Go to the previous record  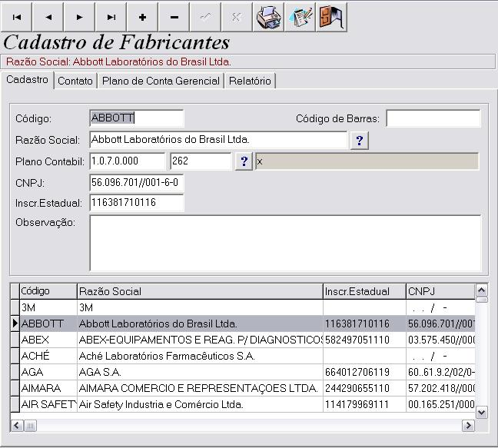point(48,17)
